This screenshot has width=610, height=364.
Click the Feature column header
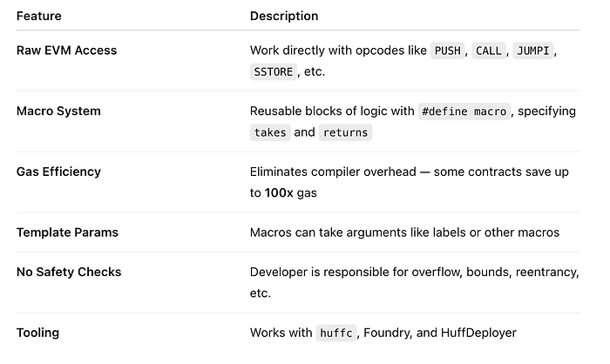(39, 16)
